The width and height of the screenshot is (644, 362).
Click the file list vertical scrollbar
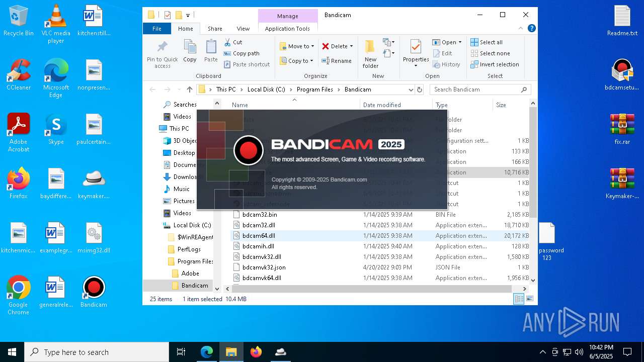pyautogui.click(x=533, y=162)
